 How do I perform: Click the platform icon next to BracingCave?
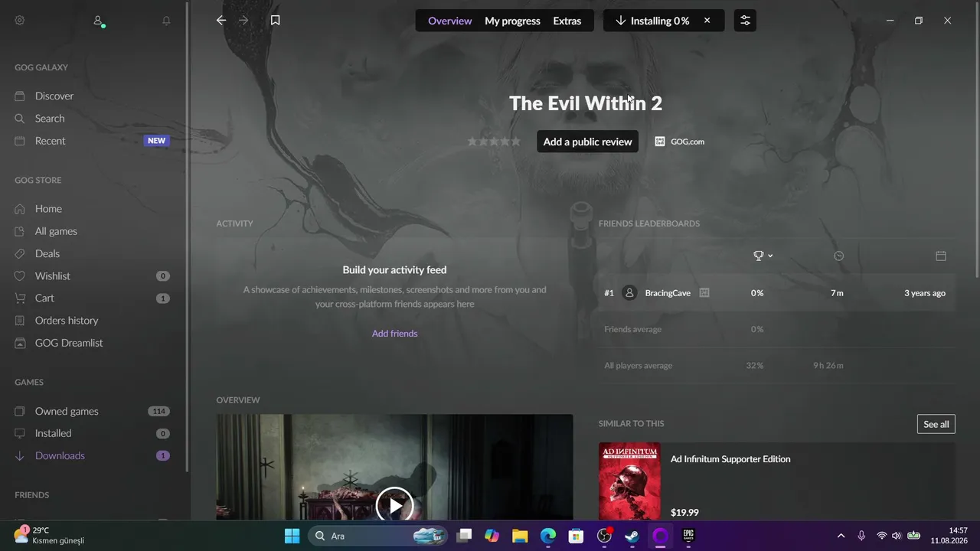[704, 293]
